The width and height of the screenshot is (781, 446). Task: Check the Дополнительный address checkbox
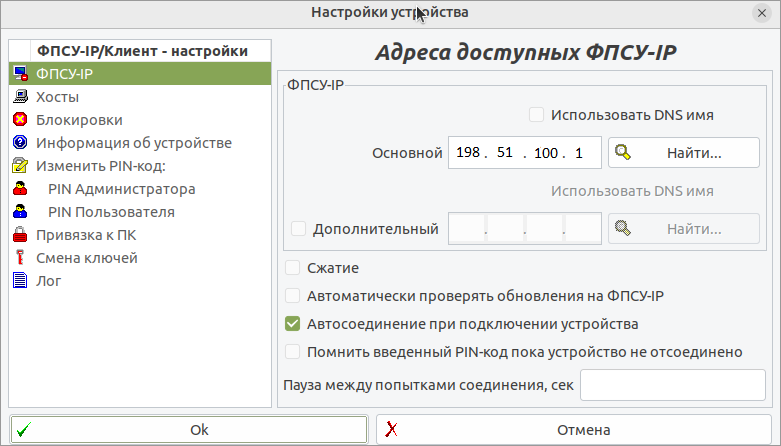click(299, 229)
